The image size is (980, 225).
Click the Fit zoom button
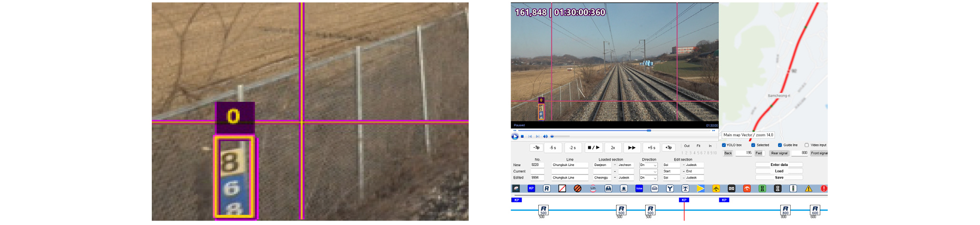click(x=698, y=146)
